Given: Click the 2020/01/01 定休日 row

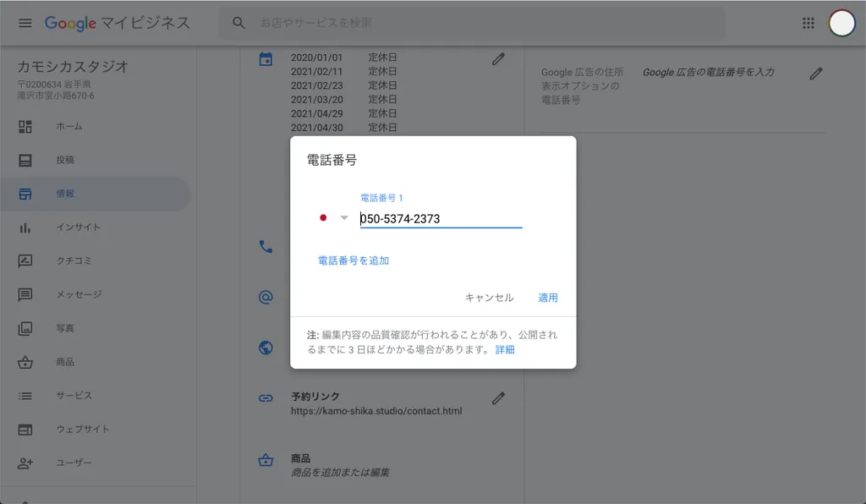Looking at the screenshot, I should (x=343, y=58).
